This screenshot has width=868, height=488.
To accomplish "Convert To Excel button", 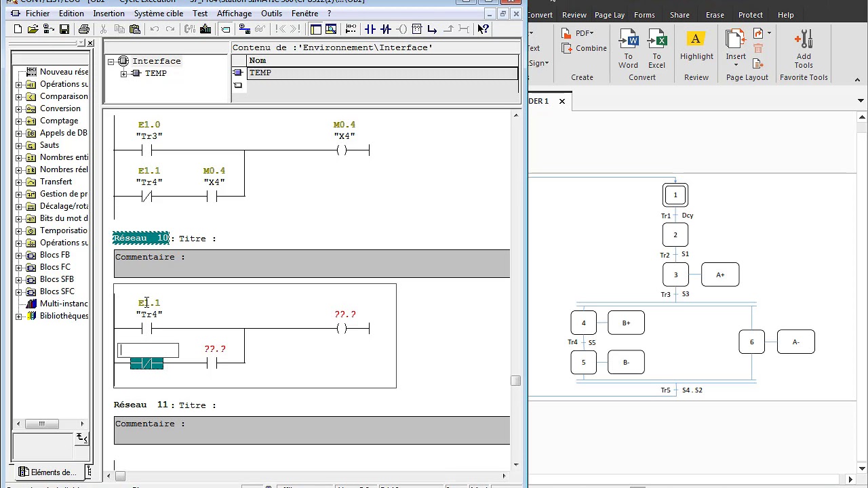I will tap(656, 49).
